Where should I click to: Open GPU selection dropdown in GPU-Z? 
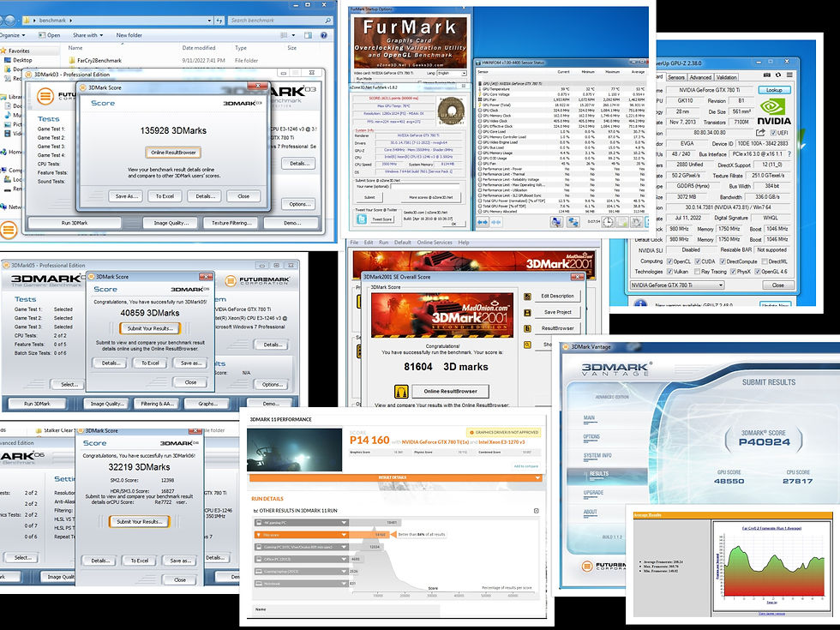(677, 285)
